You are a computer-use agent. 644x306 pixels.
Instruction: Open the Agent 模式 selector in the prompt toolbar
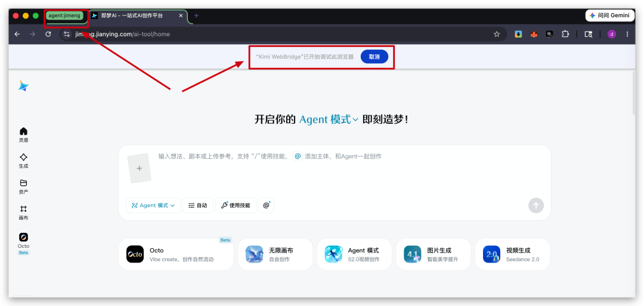tap(153, 205)
